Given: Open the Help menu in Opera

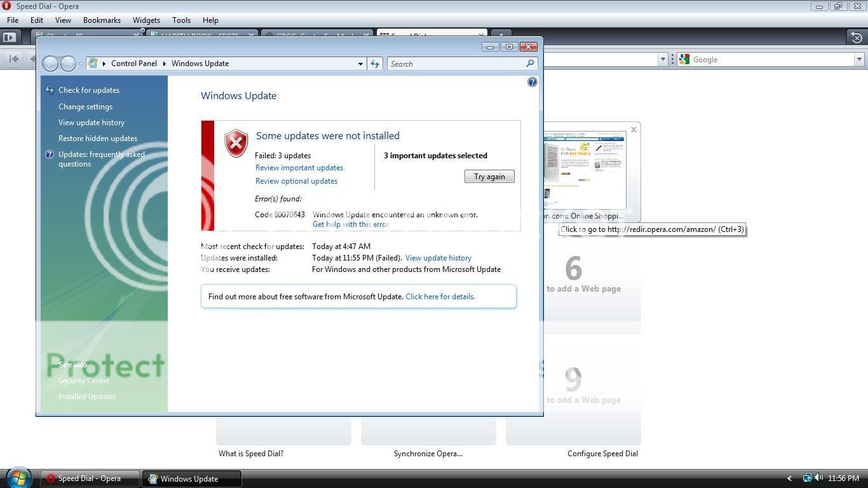Looking at the screenshot, I should point(210,20).
